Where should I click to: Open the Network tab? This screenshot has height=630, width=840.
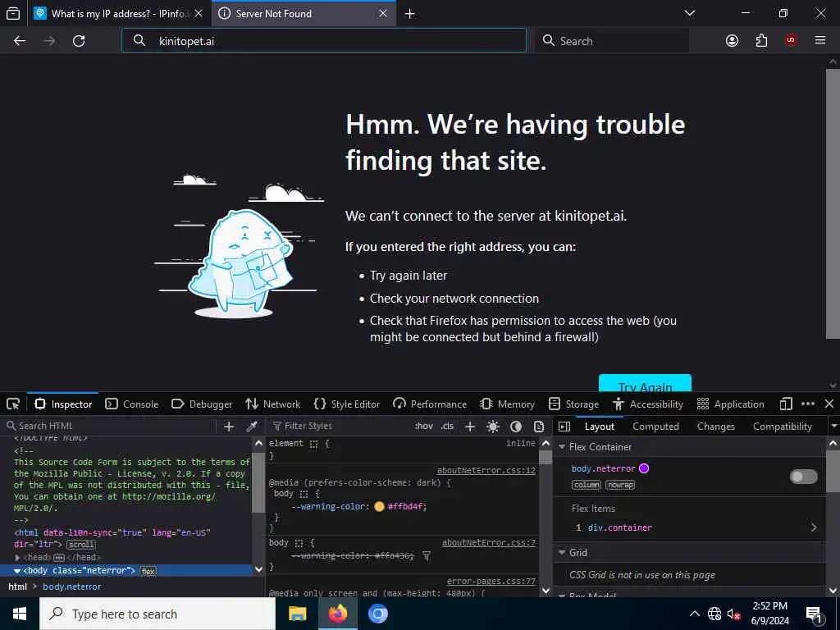pyautogui.click(x=272, y=404)
